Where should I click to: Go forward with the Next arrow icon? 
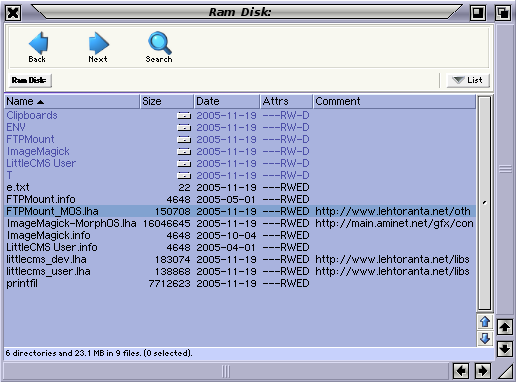coord(99,43)
